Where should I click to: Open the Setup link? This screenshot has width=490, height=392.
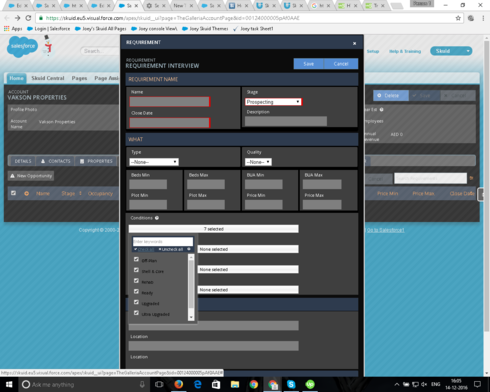tap(373, 51)
